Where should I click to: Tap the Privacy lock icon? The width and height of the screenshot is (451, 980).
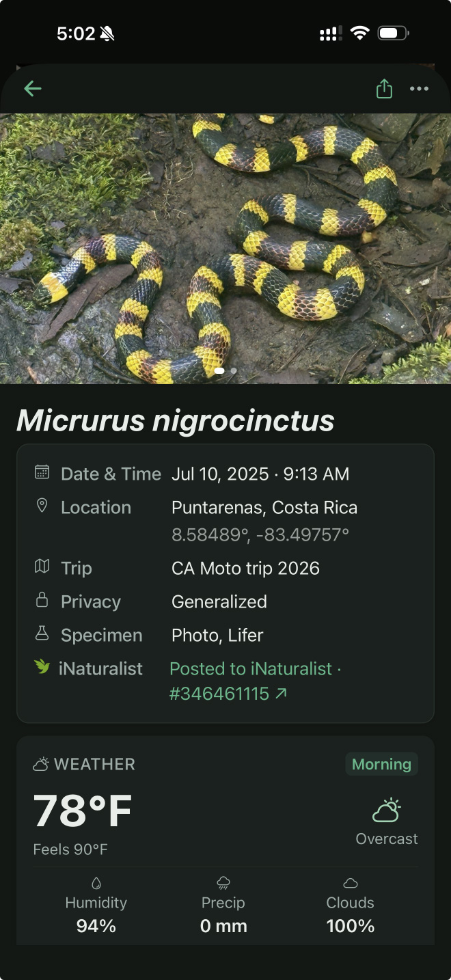42,600
